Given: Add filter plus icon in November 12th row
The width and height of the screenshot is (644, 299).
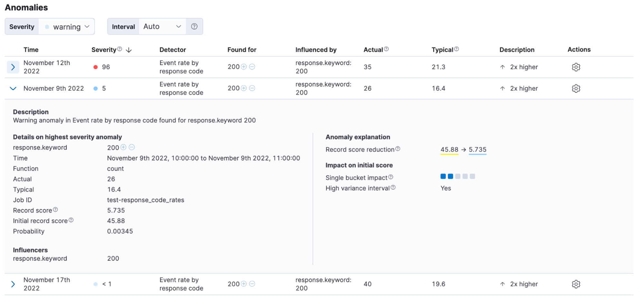Looking at the screenshot, I should click(244, 67).
